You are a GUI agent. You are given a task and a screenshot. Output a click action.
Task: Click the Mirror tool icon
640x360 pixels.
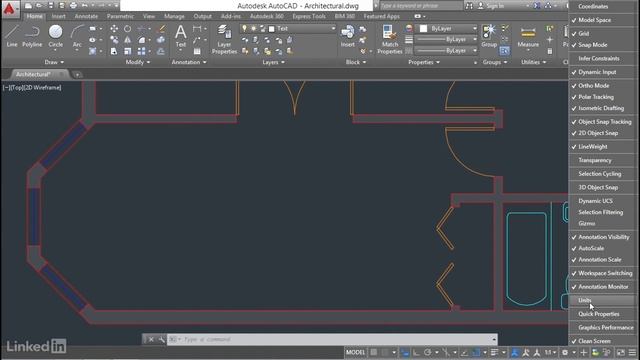pyautogui.click(x=127, y=40)
